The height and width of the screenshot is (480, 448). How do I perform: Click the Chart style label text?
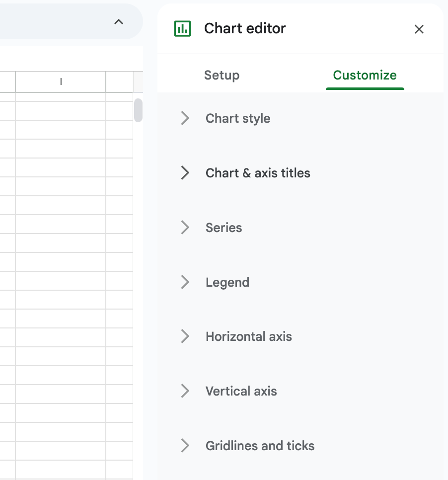238,118
